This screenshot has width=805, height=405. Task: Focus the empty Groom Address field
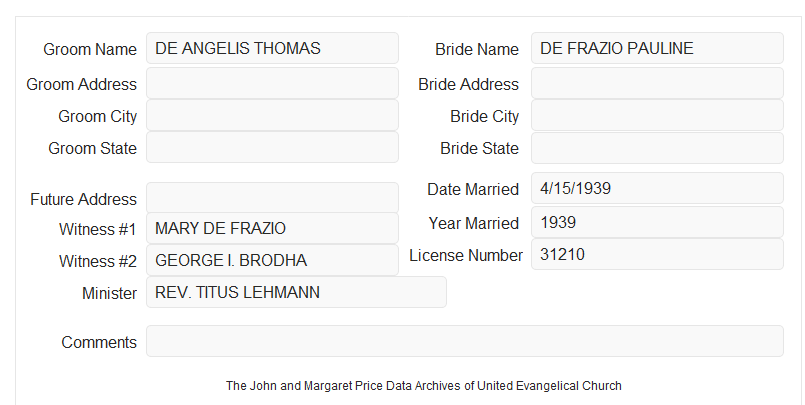pos(272,83)
